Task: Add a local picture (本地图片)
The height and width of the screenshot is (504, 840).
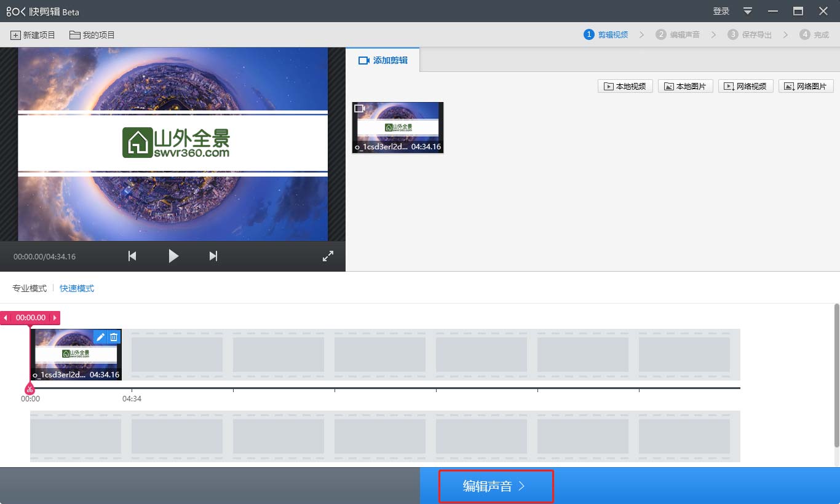Action: click(685, 87)
